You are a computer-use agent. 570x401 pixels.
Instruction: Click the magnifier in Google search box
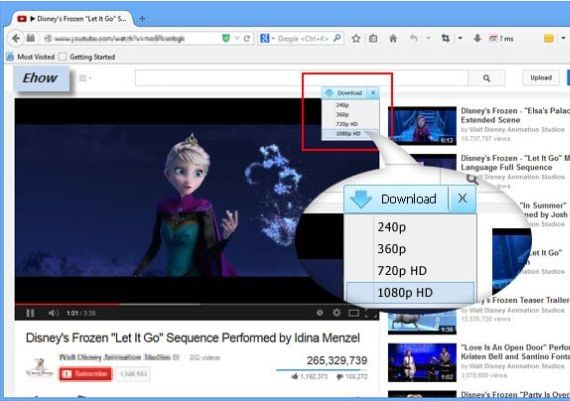pos(337,38)
